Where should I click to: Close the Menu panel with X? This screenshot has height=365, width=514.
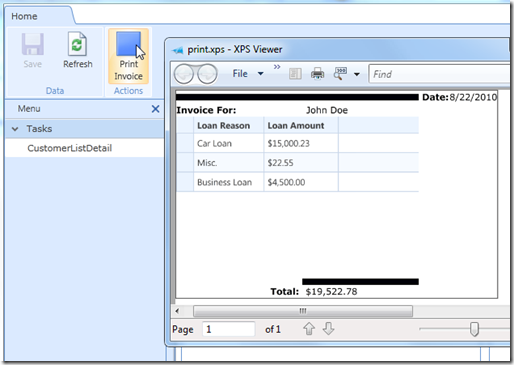(x=155, y=109)
